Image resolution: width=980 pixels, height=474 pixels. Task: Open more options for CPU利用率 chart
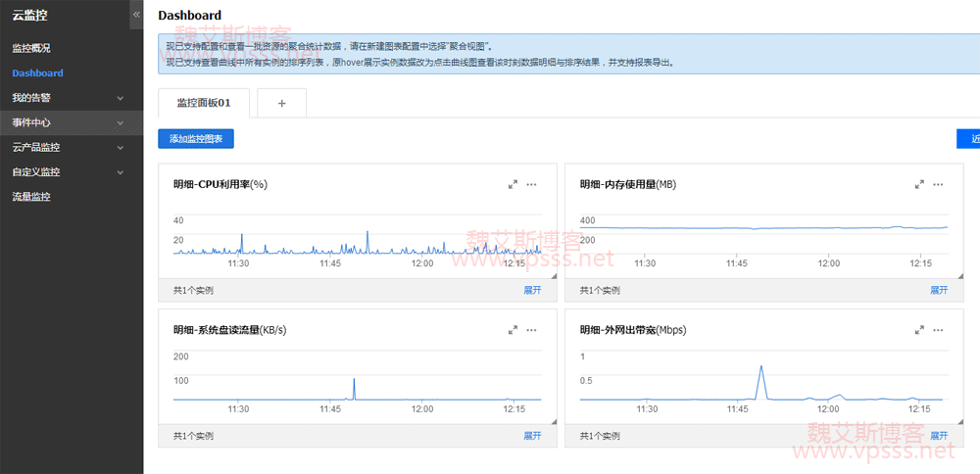(531, 184)
